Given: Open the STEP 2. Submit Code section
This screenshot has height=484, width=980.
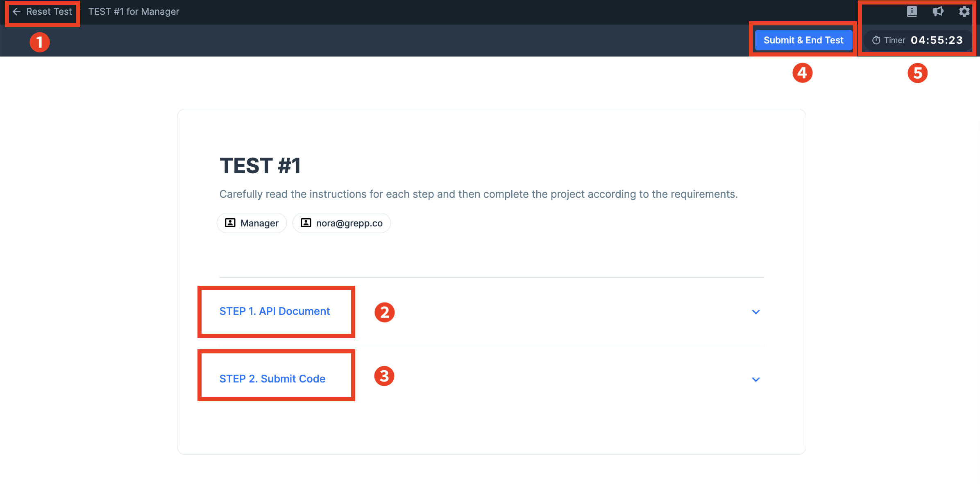Looking at the screenshot, I should (272, 379).
